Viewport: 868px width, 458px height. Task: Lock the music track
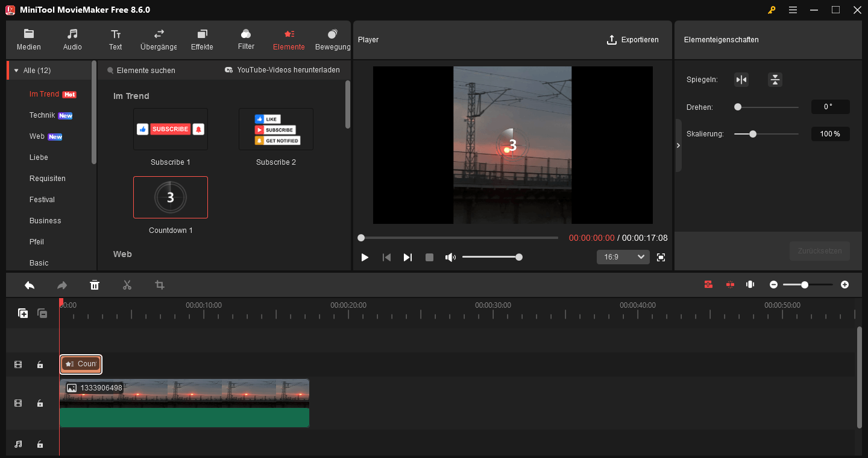pos(40,444)
